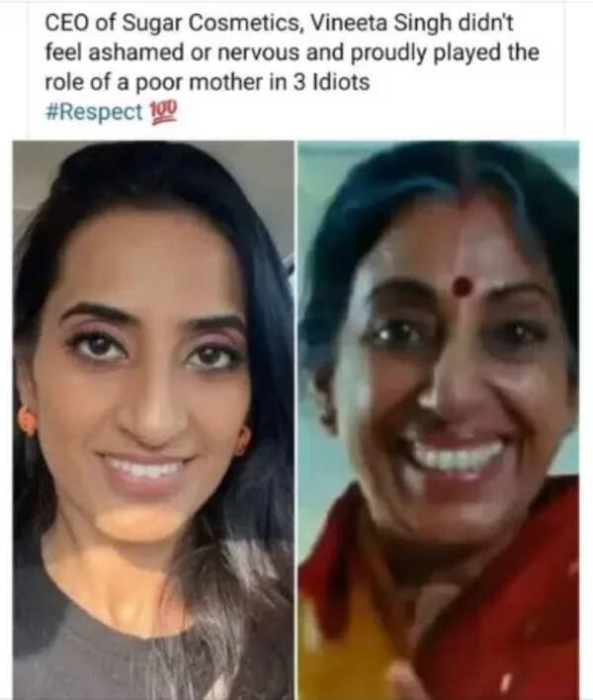Open the #Respect hashtag link
This screenshot has width=593, height=700.
pyautogui.click(x=94, y=111)
